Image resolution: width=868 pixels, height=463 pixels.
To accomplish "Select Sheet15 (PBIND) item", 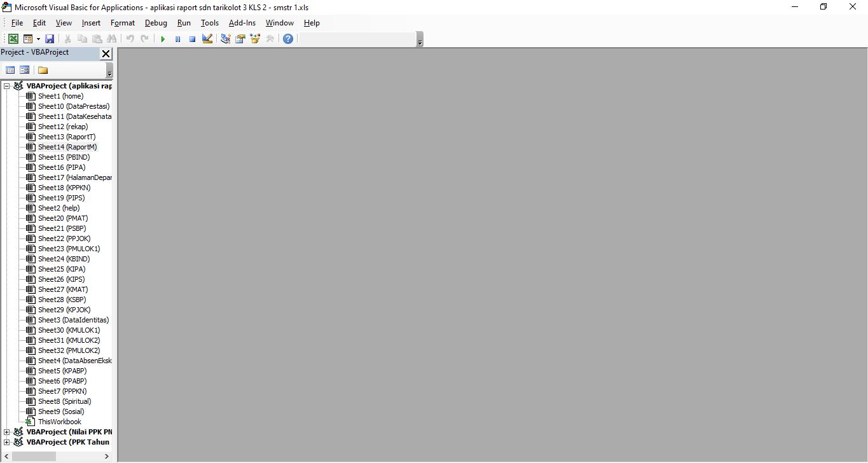I will (64, 157).
